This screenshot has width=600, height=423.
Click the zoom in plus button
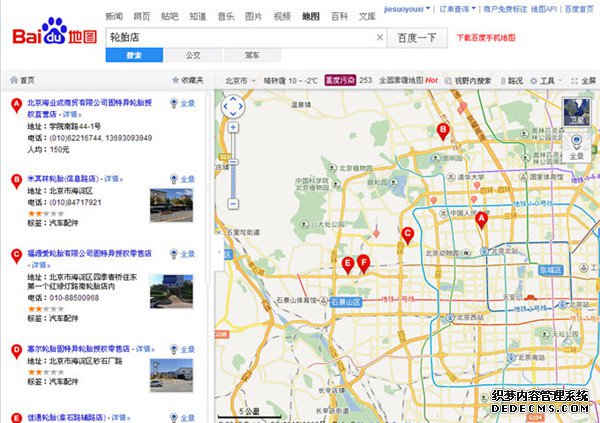tap(232, 128)
